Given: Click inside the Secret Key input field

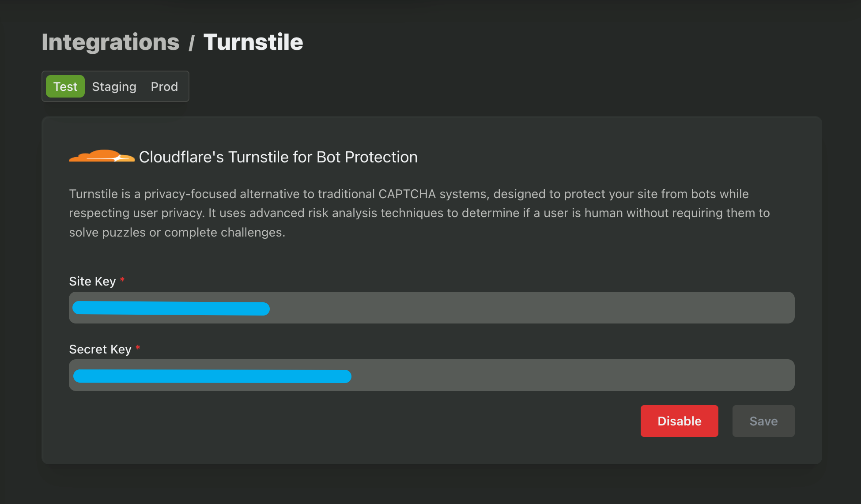Looking at the screenshot, I should tap(430, 375).
